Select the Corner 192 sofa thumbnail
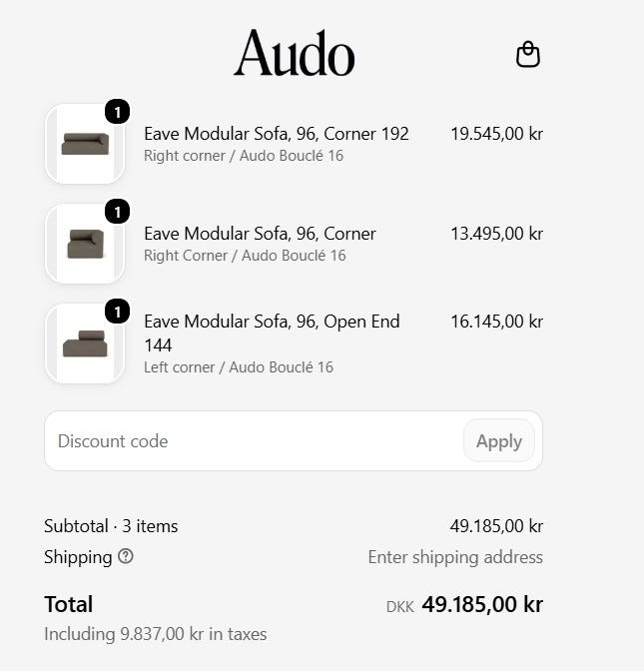 tap(85, 144)
